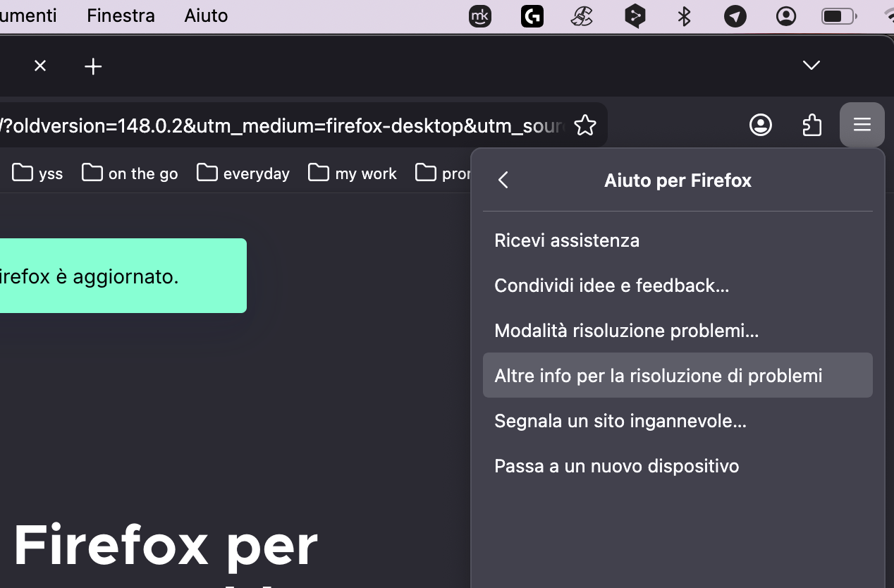Click inside the address bar
Viewport: 894px width, 588px height.
(282, 125)
